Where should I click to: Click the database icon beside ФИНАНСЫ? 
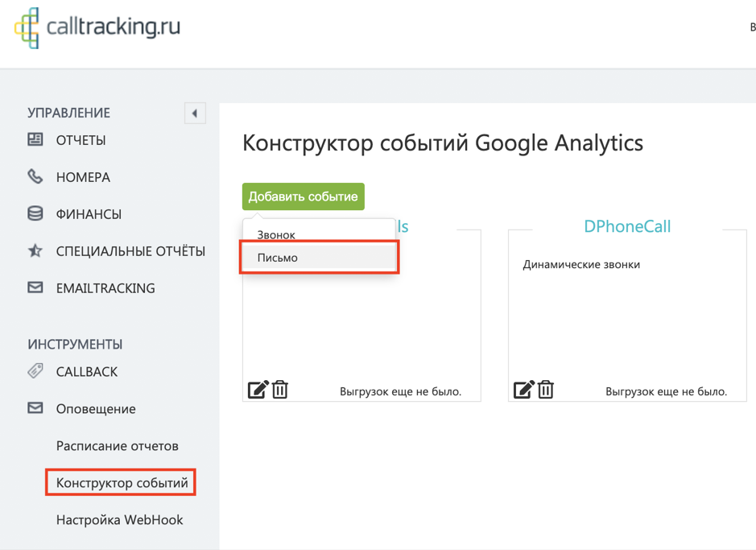coord(35,213)
